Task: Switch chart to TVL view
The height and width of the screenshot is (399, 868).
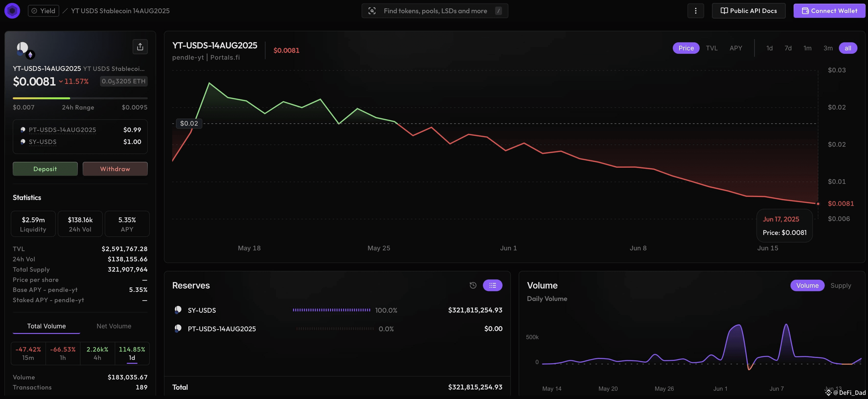Action: pos(712,48)
